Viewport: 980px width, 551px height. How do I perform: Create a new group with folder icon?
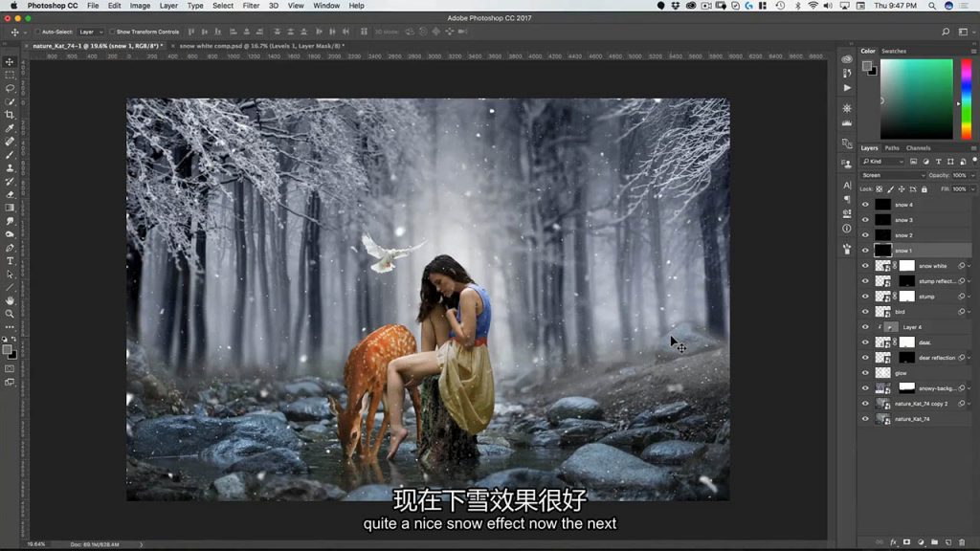934,542
